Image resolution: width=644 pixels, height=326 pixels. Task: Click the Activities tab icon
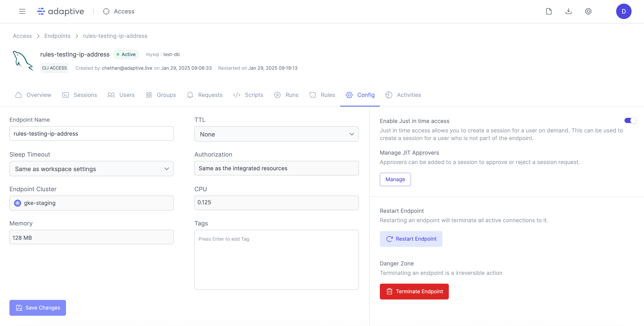tap(389, 95)
